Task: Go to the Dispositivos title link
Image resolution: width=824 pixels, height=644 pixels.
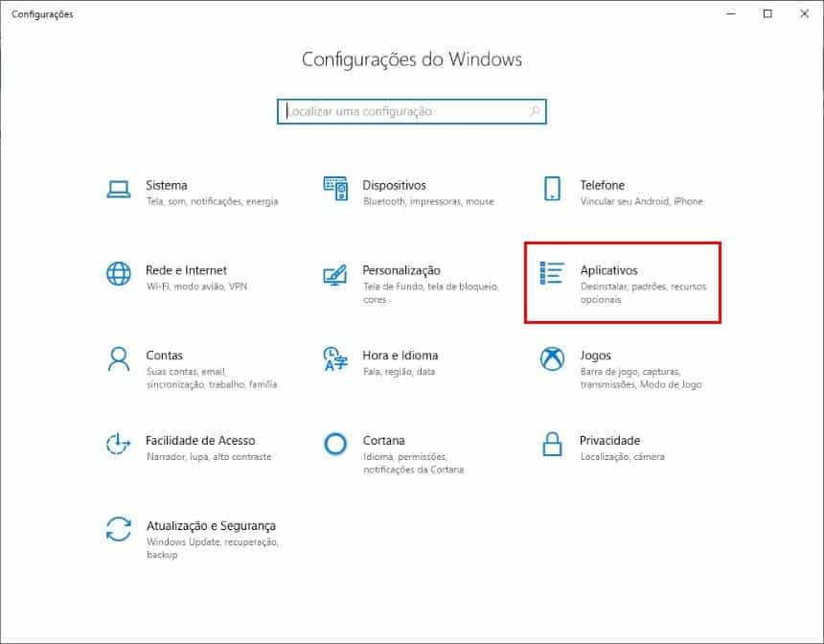Action: tap(394, 185)
